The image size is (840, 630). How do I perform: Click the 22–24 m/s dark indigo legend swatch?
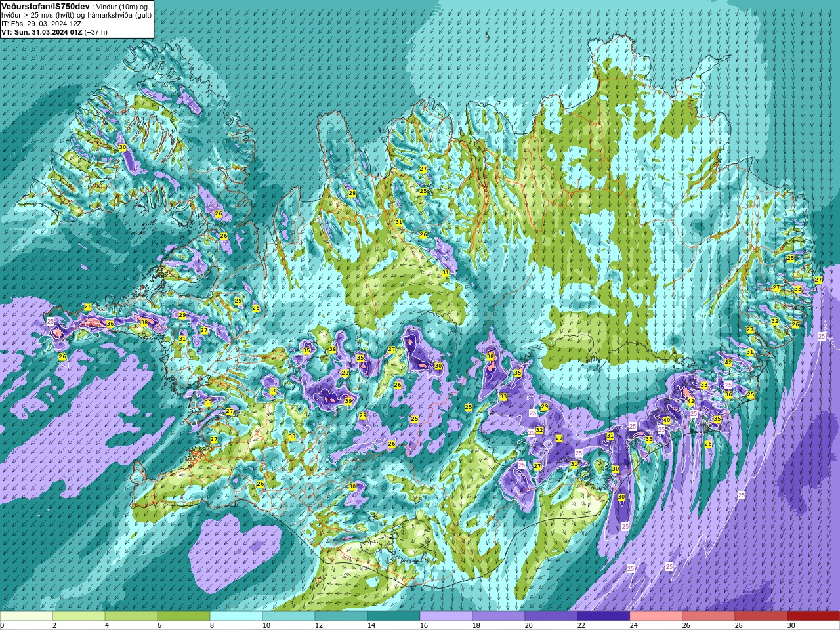pyautogui.click(x=604, y=616)
